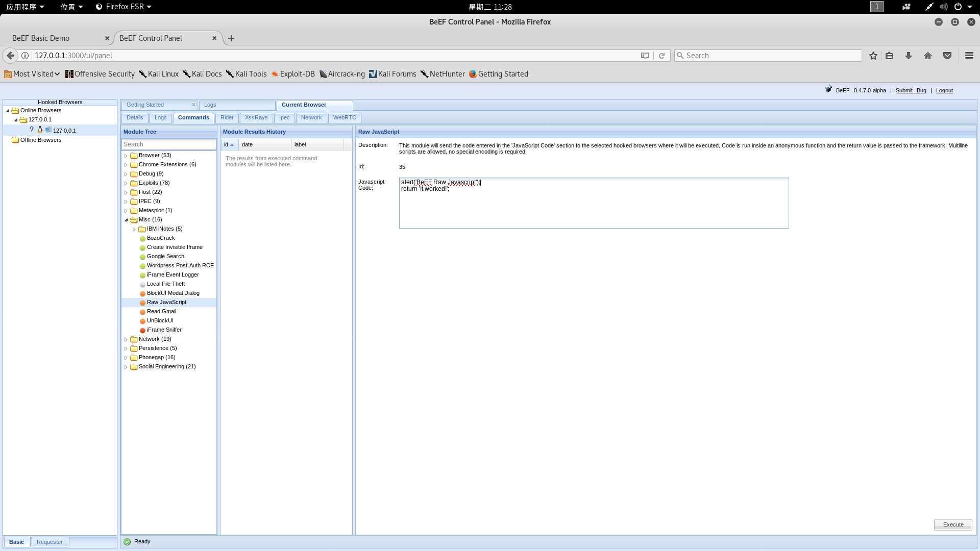The height and width of the screenshot is (551, 980).
Task: Select the BlockUI Modal Dialog module
Action: tap(173, 293)
